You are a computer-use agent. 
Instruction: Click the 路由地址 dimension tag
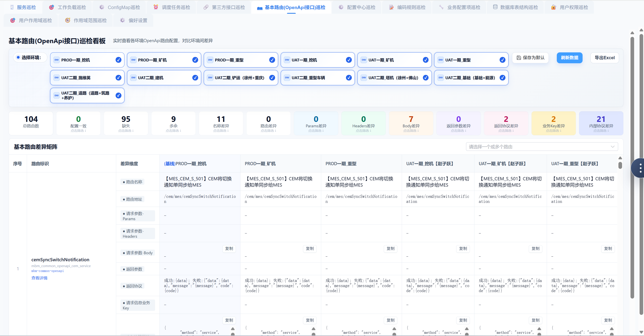click(x=133, y=199)
